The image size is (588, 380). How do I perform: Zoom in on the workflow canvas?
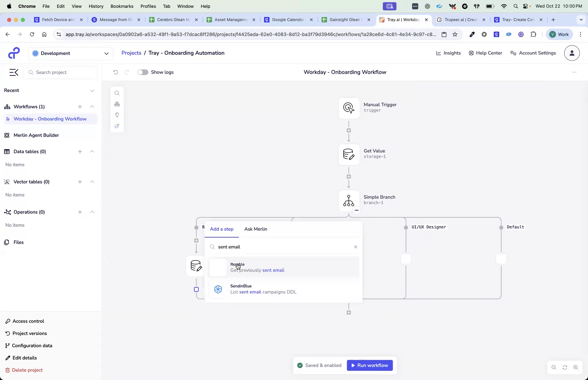[576, 367]
